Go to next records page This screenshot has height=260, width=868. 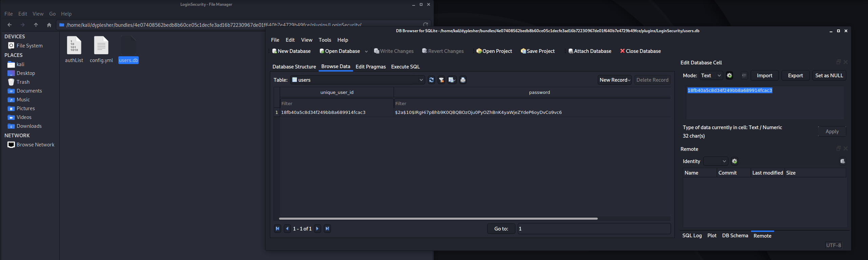click(317, 229)
